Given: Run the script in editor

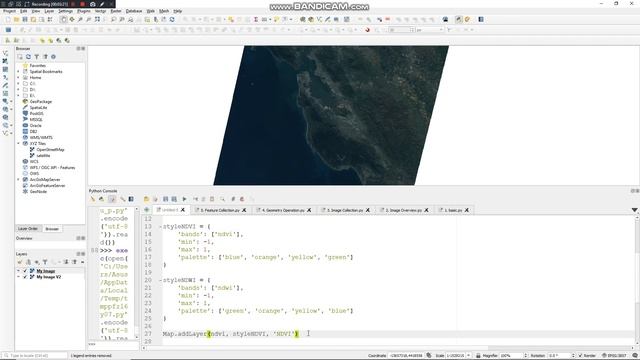Looking at the screenshot, I should point(184,199).
